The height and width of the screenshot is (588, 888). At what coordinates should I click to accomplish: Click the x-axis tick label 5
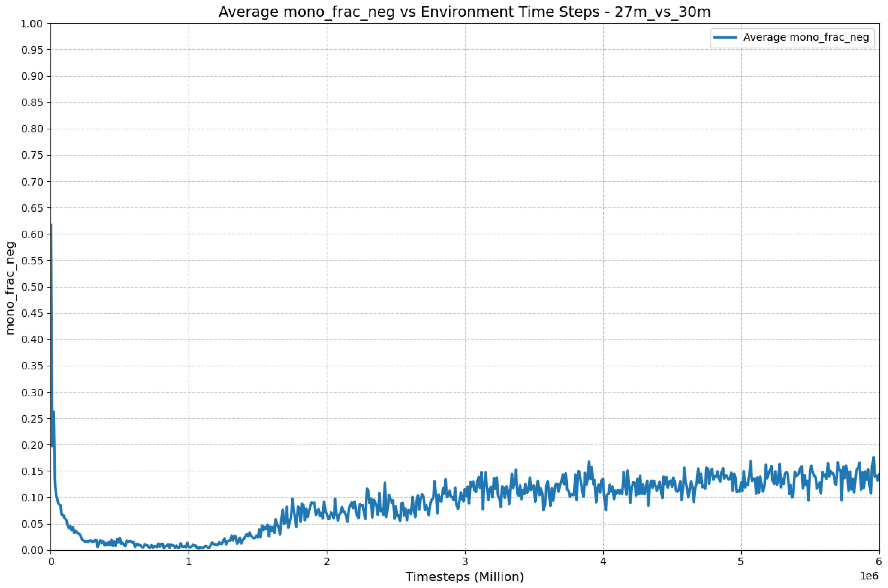[741, 562]
